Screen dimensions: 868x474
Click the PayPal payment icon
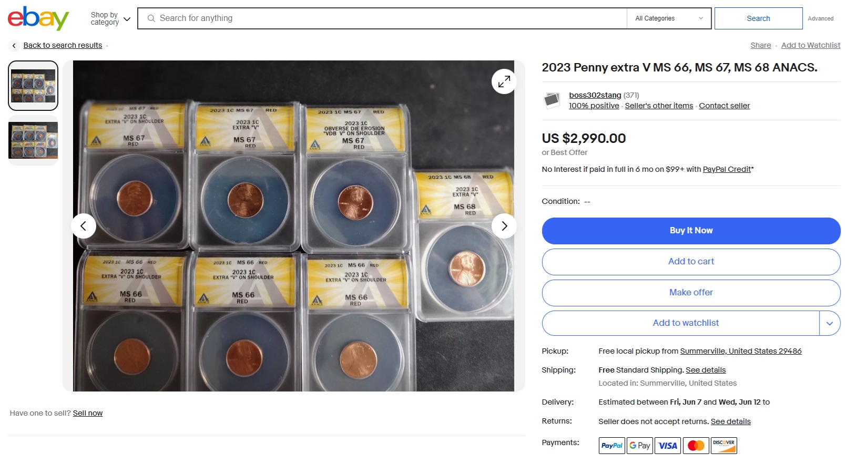[x=611, y=446]
